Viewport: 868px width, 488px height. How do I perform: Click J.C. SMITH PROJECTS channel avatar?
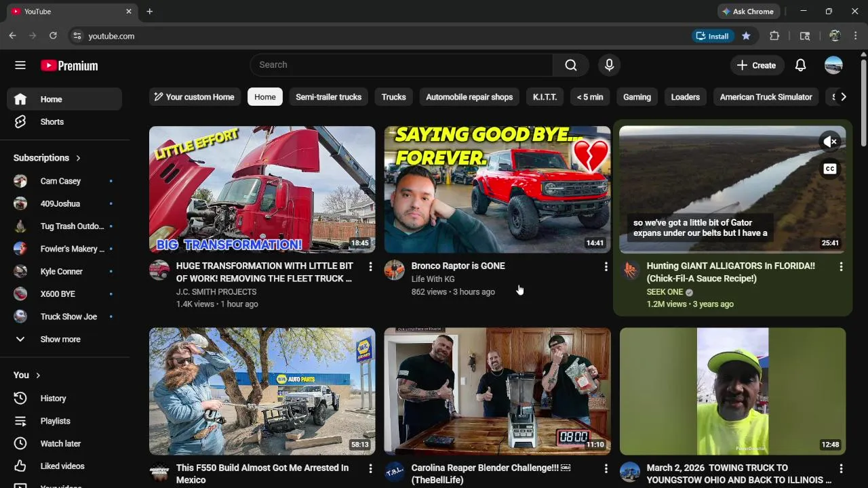tap(159, 270)
